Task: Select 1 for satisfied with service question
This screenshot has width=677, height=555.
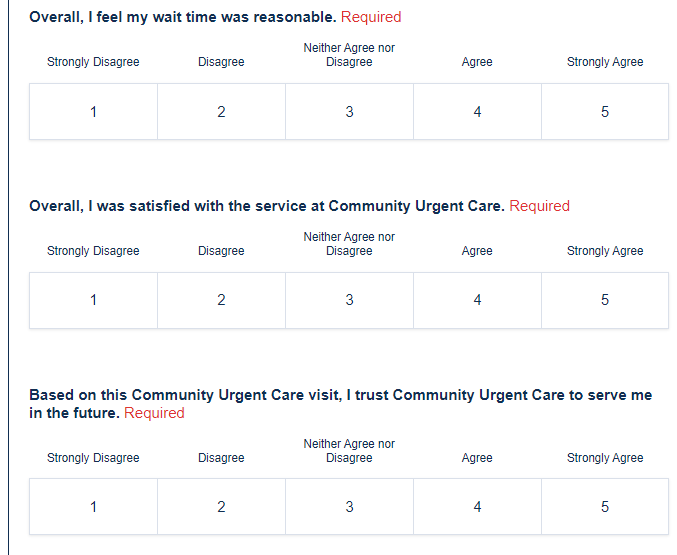Action: click(93, 300)
